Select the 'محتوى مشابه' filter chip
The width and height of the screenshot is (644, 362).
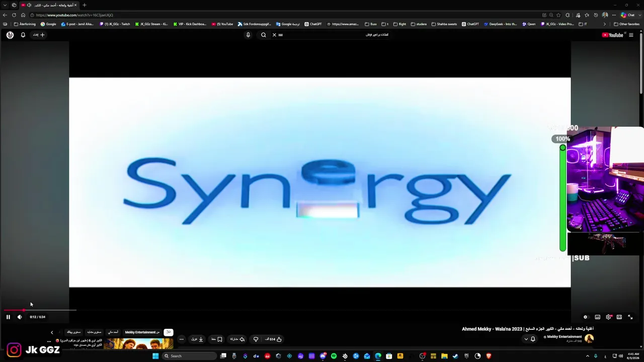point(94,332)
